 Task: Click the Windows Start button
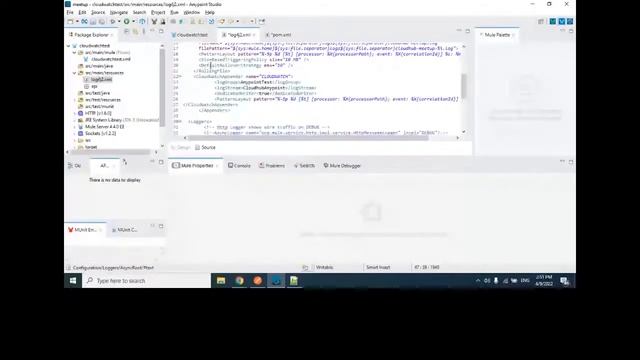[73, 281]
